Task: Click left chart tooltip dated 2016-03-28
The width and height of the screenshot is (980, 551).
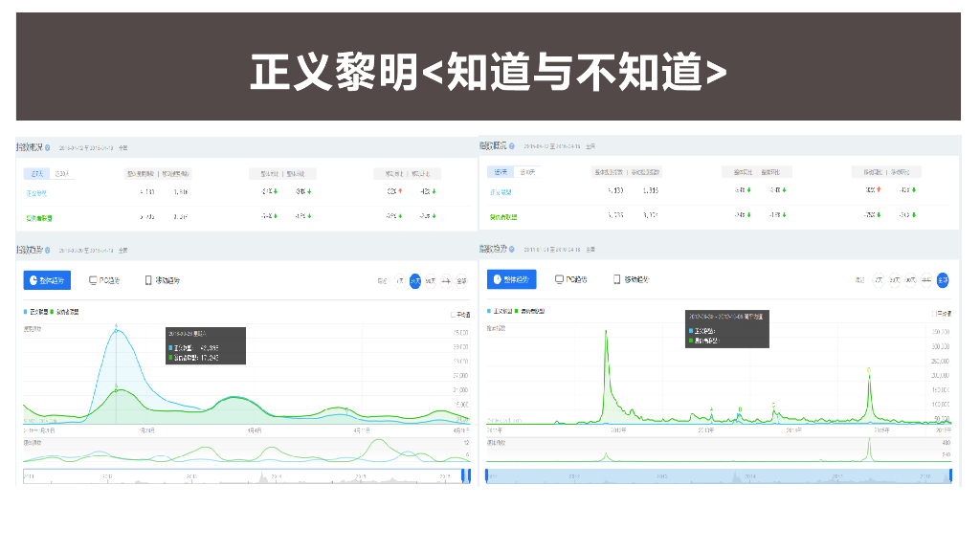Action: click(206, 345)
